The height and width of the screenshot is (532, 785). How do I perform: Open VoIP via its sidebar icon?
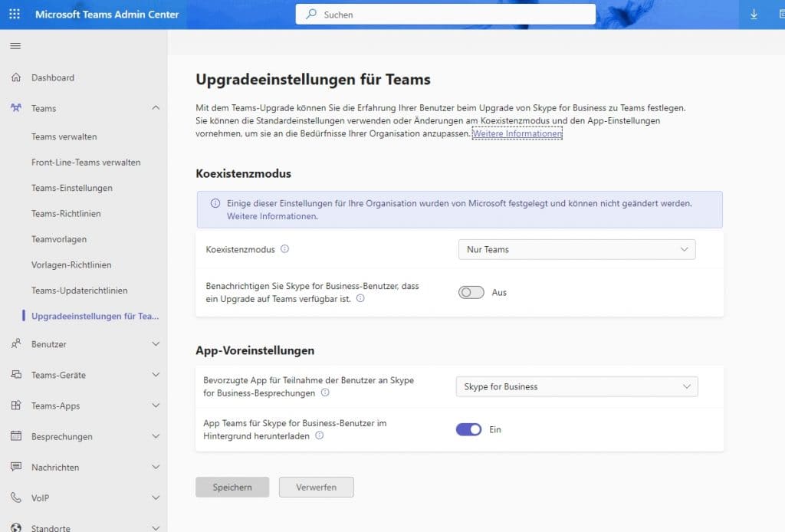(x=15, y=498)
